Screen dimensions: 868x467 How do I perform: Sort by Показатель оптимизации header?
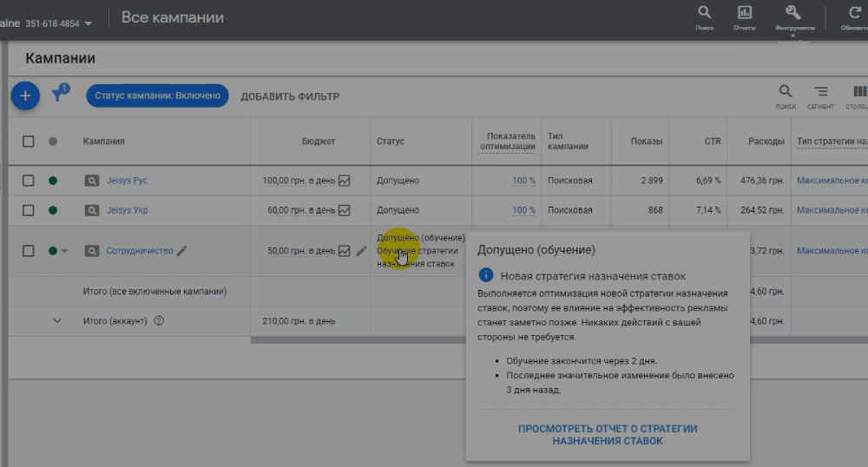[508, 141]
